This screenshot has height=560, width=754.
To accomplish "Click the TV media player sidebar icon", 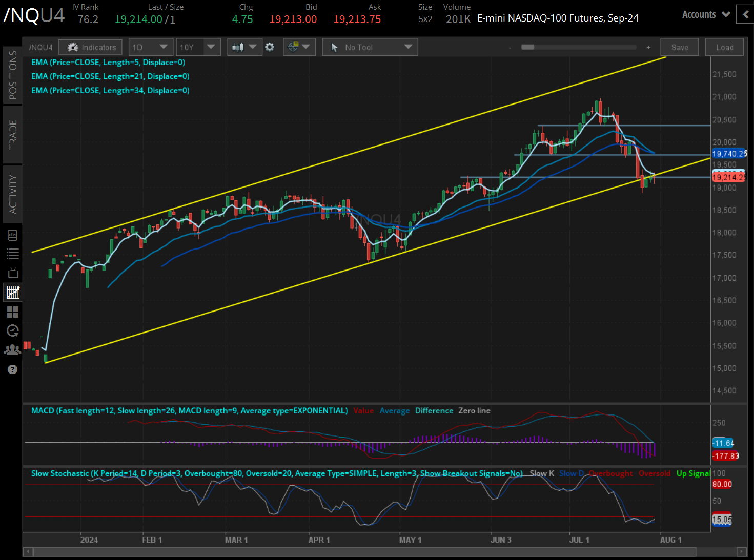I will [12, 272].
